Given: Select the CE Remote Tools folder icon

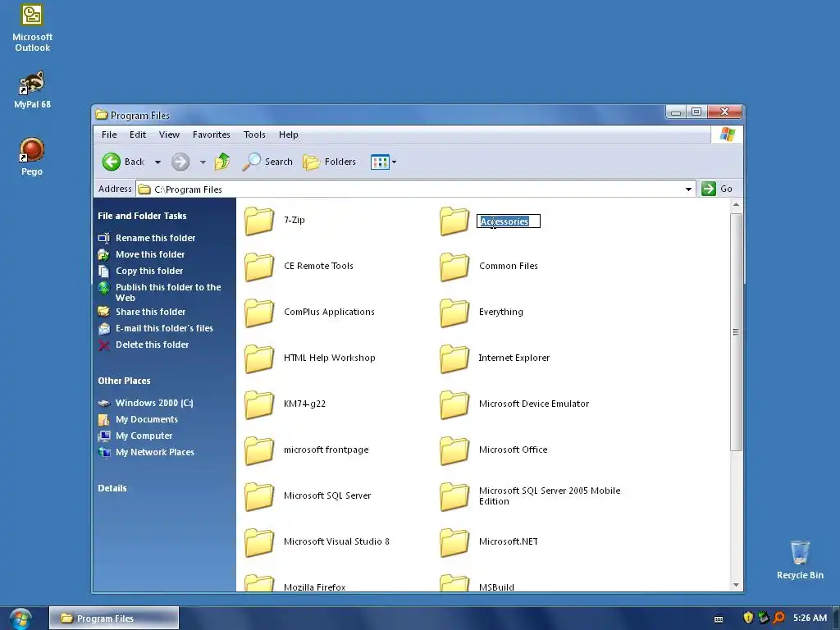Looking at the screenshot, I should [259, 267].
